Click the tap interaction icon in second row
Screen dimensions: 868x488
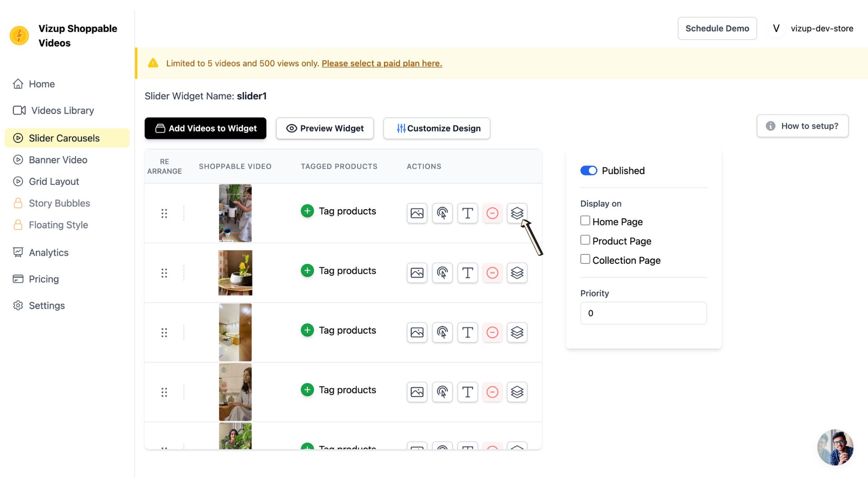(442, 272)
